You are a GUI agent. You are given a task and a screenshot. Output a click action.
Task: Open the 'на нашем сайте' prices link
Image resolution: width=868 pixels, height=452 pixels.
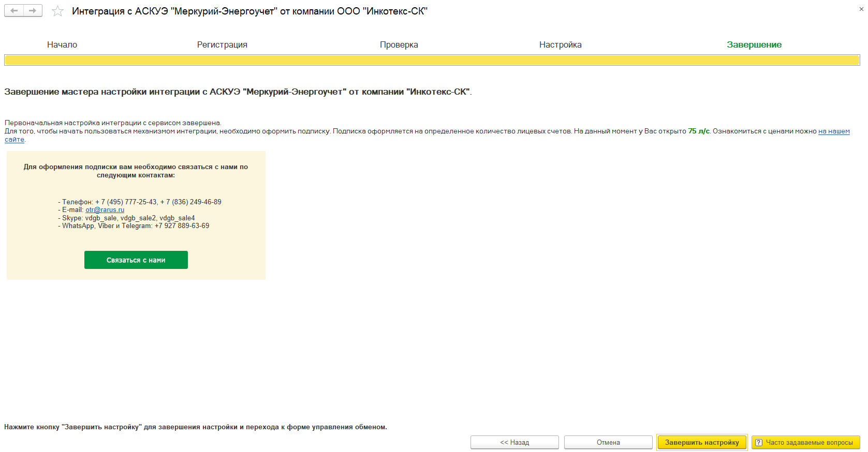(x=834, y=131)
